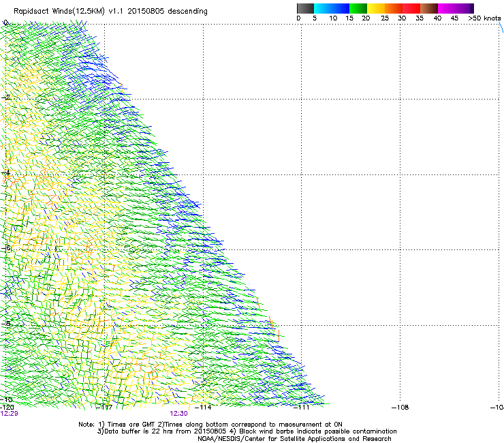Click the '-120' longitude label
This screenshot has height=443, width=504.
(7, 408)
